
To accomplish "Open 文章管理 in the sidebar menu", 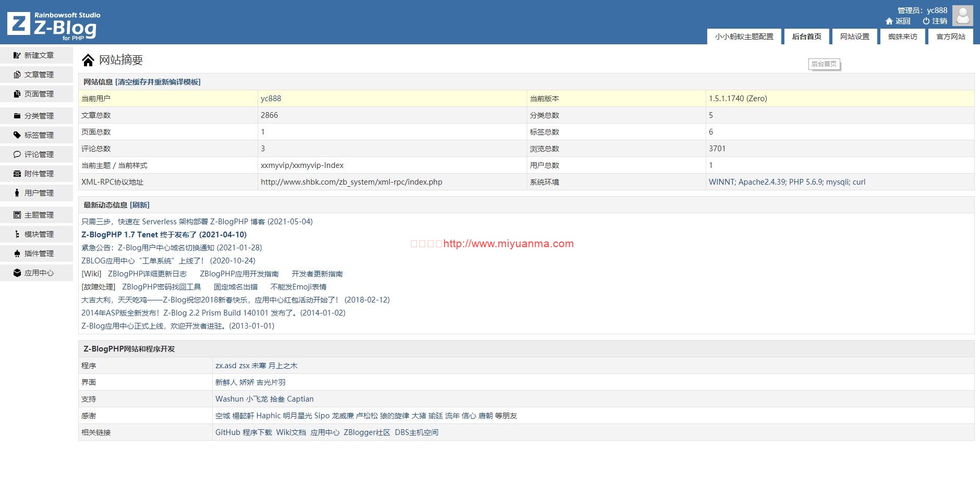I will point(37,75).
